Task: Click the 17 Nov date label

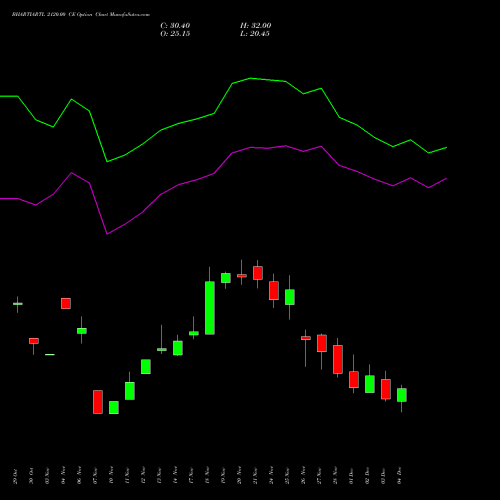Action: pyautogui.click(x=191, y=476)
